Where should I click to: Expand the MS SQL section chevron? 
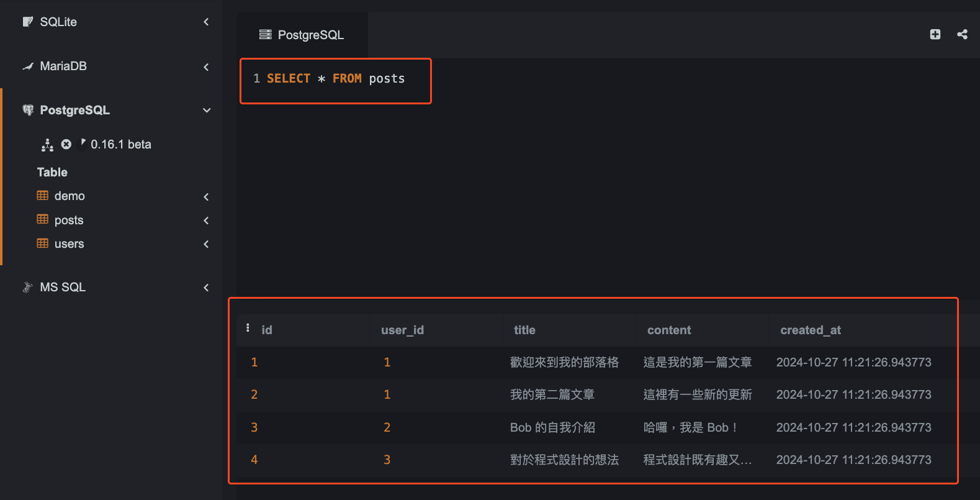click(x=206, y=287)
